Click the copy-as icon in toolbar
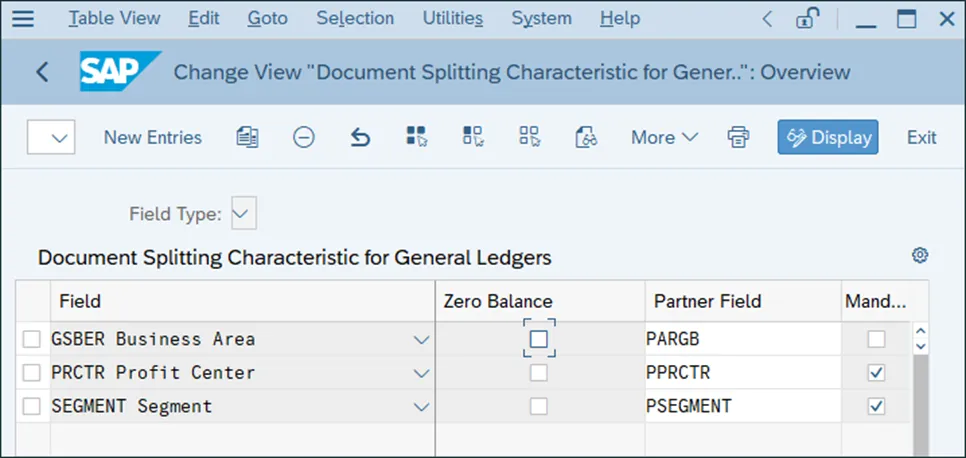Viewport: 966px width, 458px height. [x=247, y=137]
